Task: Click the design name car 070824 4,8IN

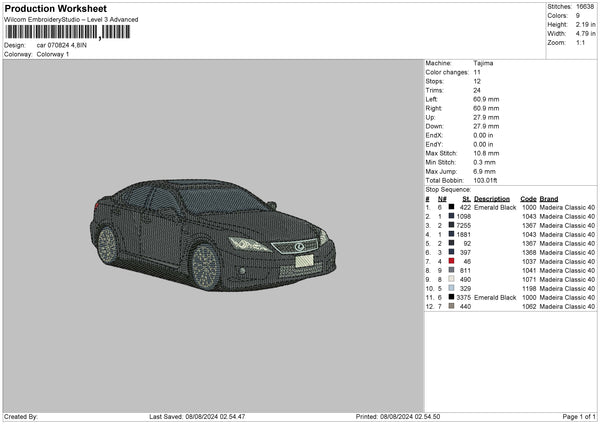Action: tap(62, 45)
